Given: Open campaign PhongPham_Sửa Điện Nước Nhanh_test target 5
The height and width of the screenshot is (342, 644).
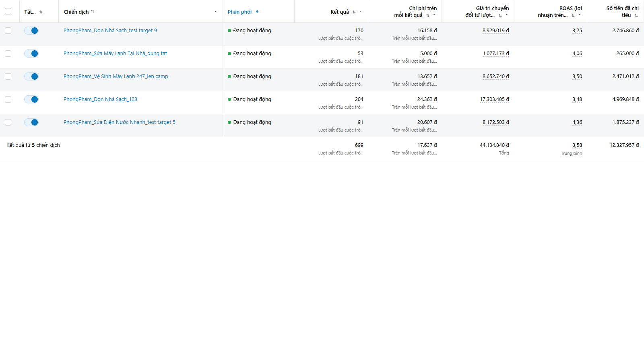Looking at the screenshot, I should [x=120, y=122].
